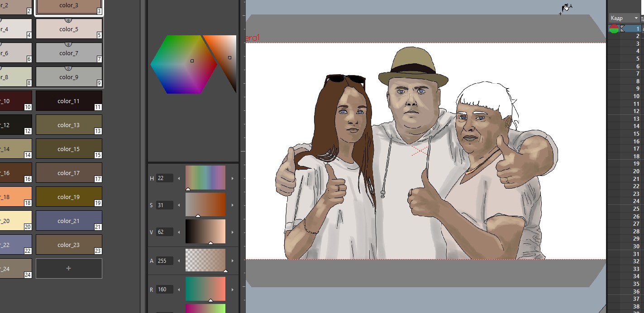Image resolution: width=644 pixels, height=313 pixels.
Task: Choose the color_23 swatch
Action: click(69, 245)
